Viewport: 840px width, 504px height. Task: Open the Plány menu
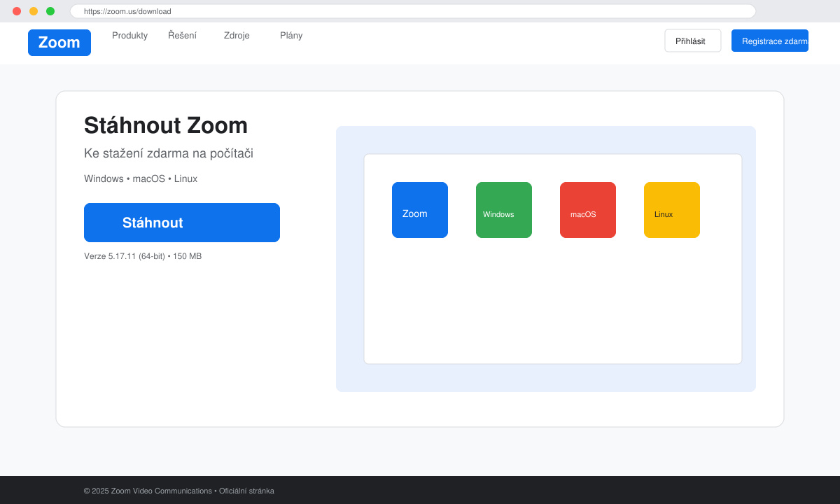point(291,36)
